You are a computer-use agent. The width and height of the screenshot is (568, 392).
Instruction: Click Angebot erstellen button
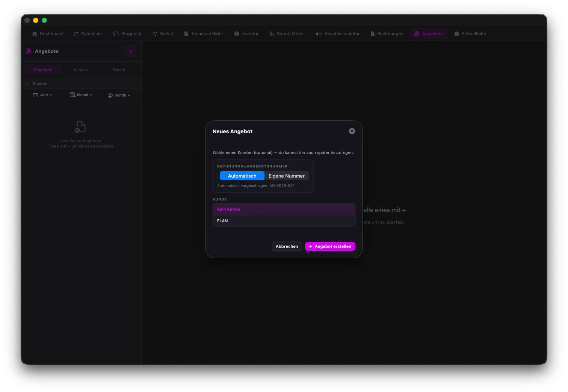(330, 246)
